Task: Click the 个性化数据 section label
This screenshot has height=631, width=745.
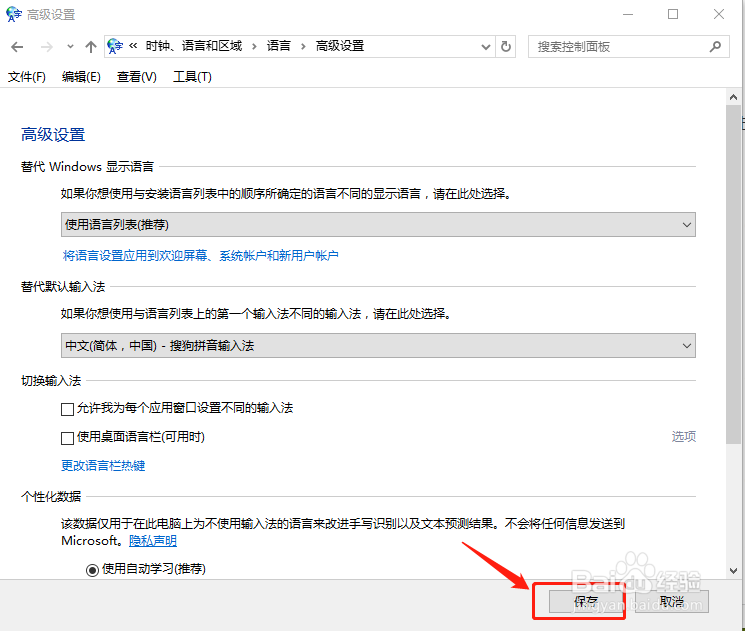Action: 51,497
